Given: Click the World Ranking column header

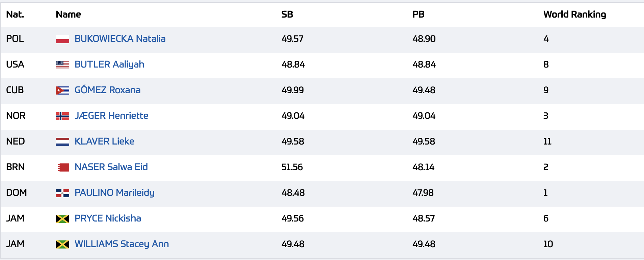Looking at the screenshot, I should (x=575, y=15).
